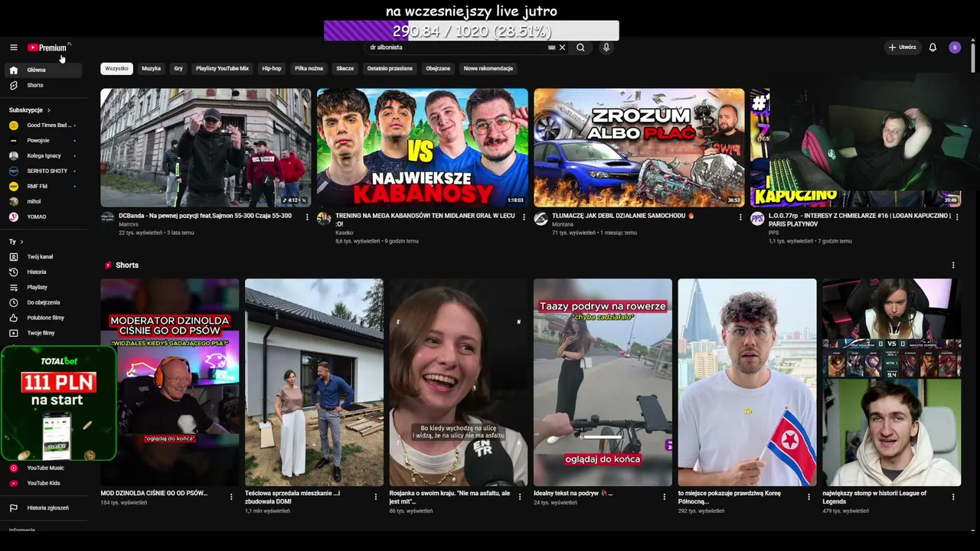
Task: Open more options for TŁUMACZĘ JAK DEBIL video
Action: pos(741,217)
